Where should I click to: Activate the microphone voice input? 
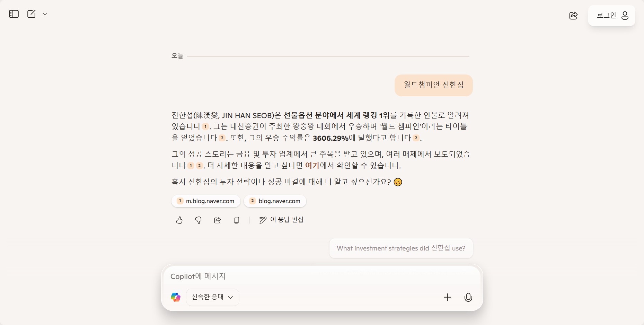(468, 297)
